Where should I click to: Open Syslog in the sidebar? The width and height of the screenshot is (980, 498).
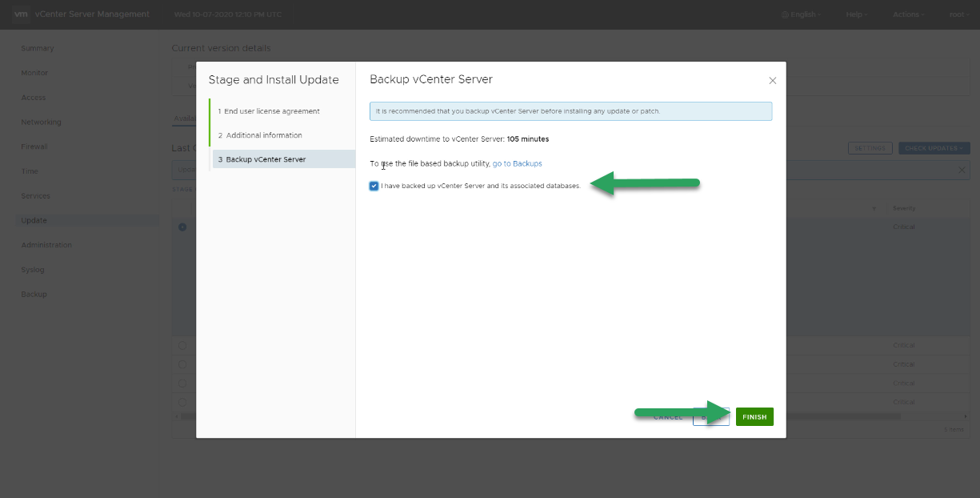[x=33, y=270]
